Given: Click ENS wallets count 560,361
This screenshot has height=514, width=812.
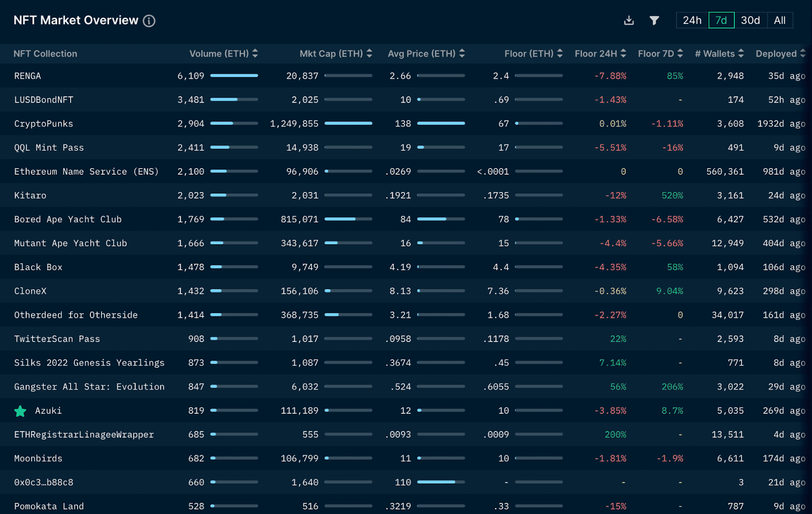Looking at the screenshot, I should coord(725,171).
